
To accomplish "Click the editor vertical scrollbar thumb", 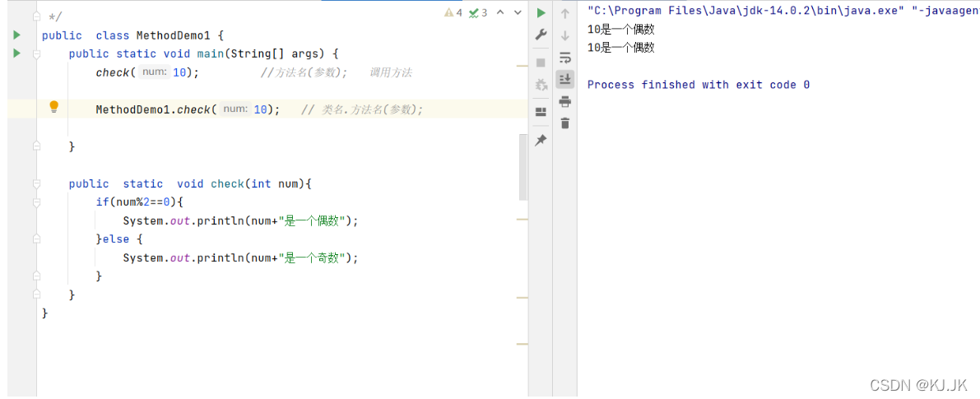I will point(523,167).
